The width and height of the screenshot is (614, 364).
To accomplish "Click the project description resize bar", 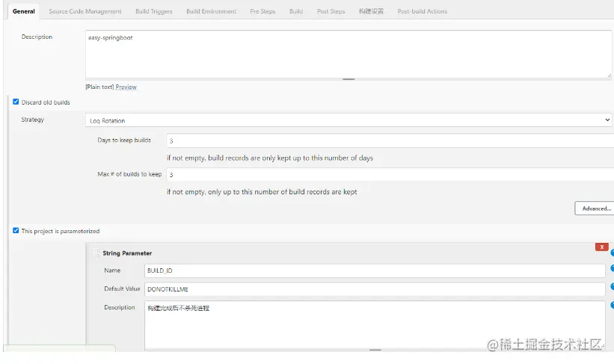I will tap(349, 79).
